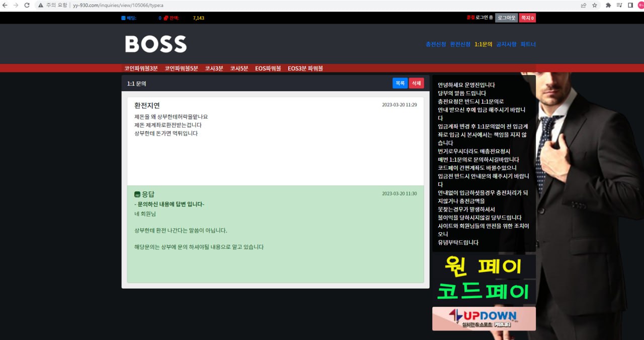Toggle the browser side panel icon
644x340 pixels.
pyautogui.click(x=630, y=5)
